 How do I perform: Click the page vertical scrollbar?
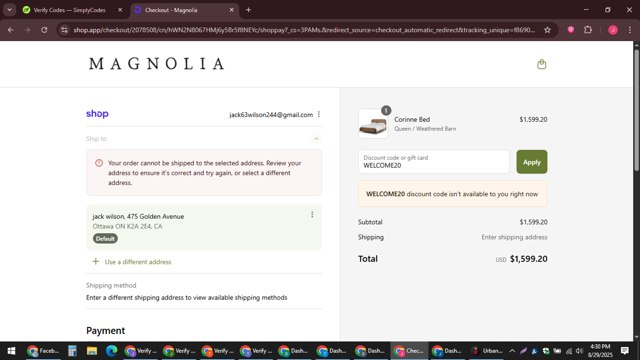point(636,110)
